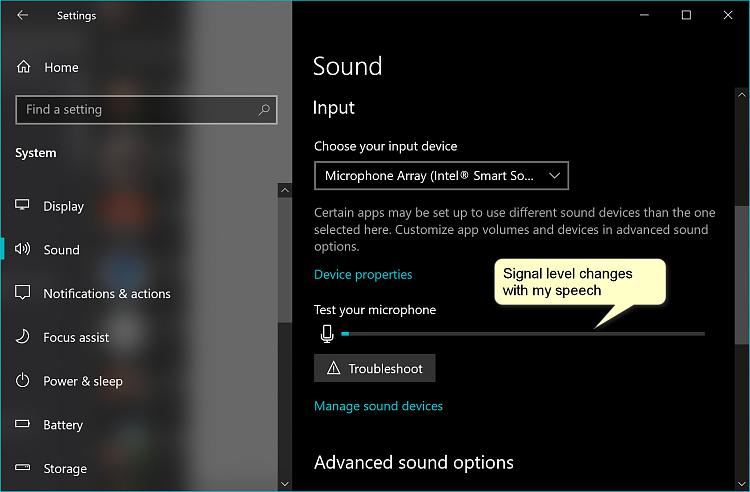Screen dimensions: 750x492
Task: Click the search magnifier icon
Action: tap(264, 110)
